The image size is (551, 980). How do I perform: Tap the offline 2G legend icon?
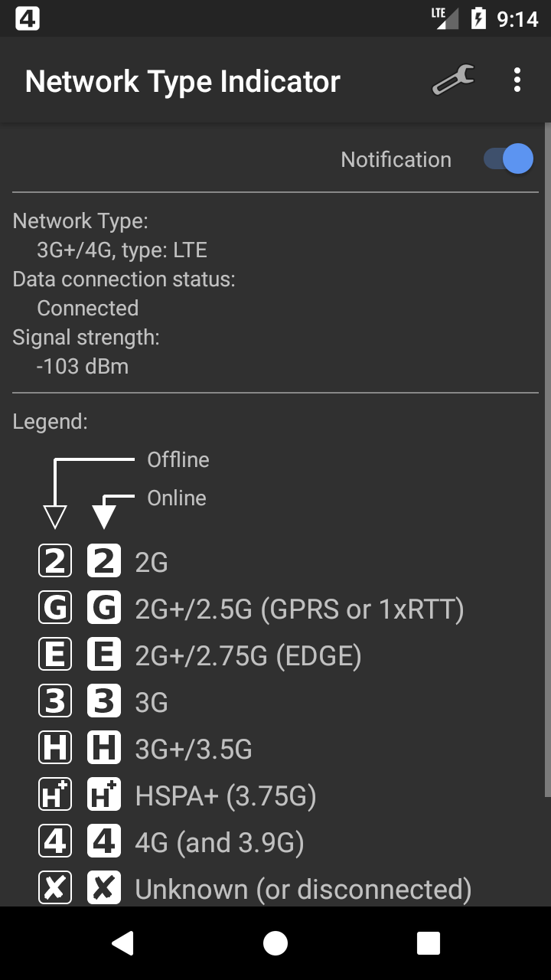(x=55, y=562)
